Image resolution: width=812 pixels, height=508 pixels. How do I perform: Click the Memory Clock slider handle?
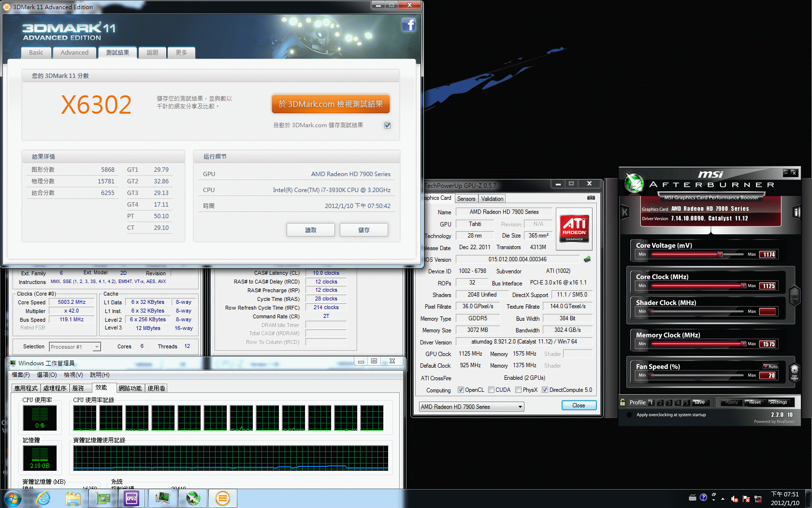click(743, 344)
